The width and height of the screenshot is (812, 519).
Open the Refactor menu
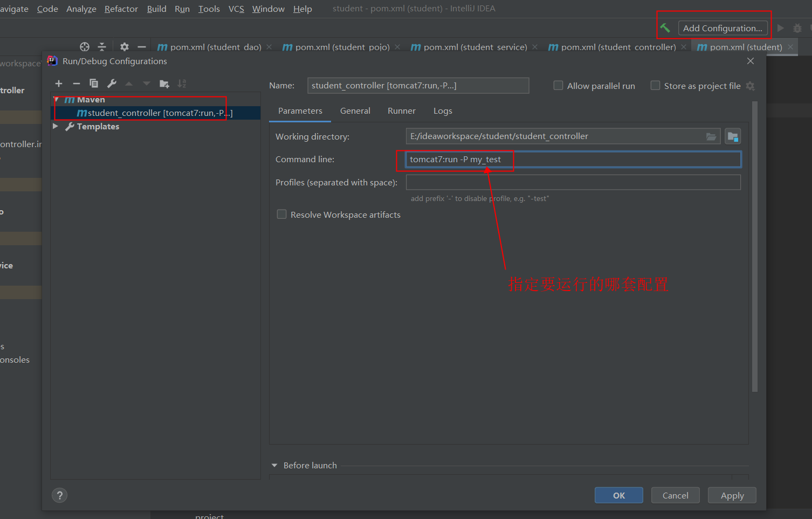[121, 9]
